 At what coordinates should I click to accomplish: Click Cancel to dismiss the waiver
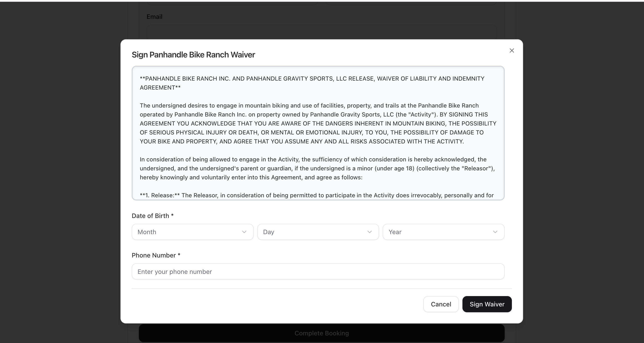(441, 304)
